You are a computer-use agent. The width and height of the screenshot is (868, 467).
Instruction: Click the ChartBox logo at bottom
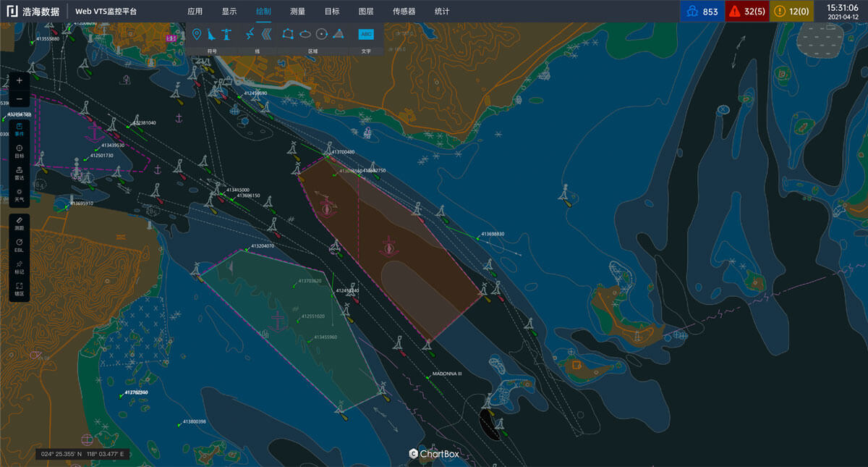(434, 453)
